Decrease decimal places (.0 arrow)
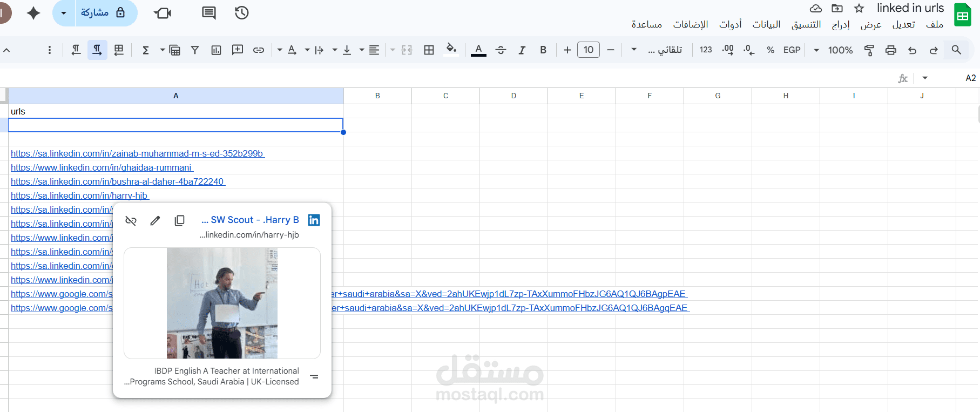980x412 pixels. click(x=749, y=50)
